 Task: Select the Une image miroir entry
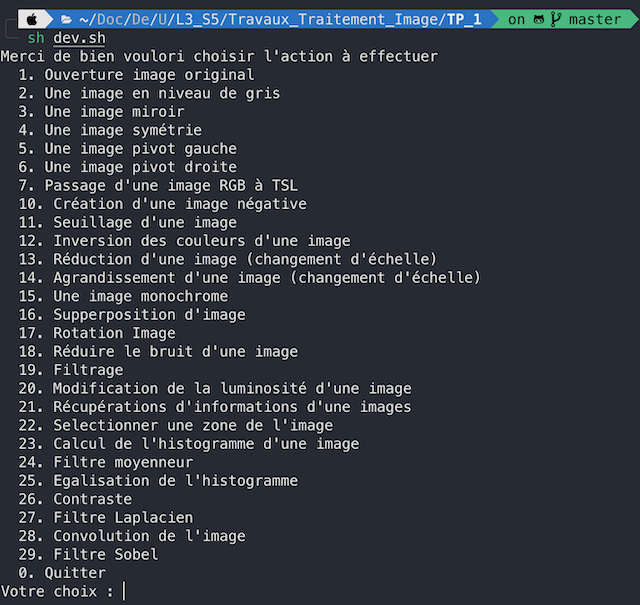pos(101,112)
